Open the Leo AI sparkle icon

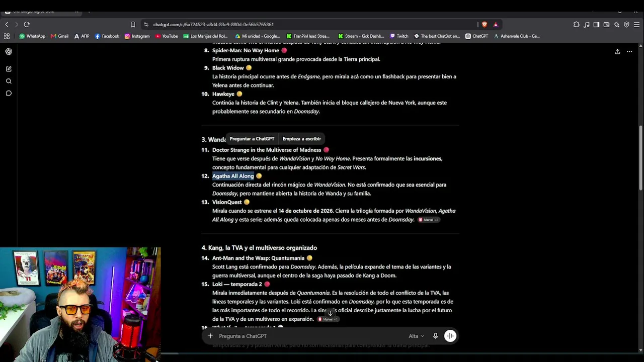(616, 24)
